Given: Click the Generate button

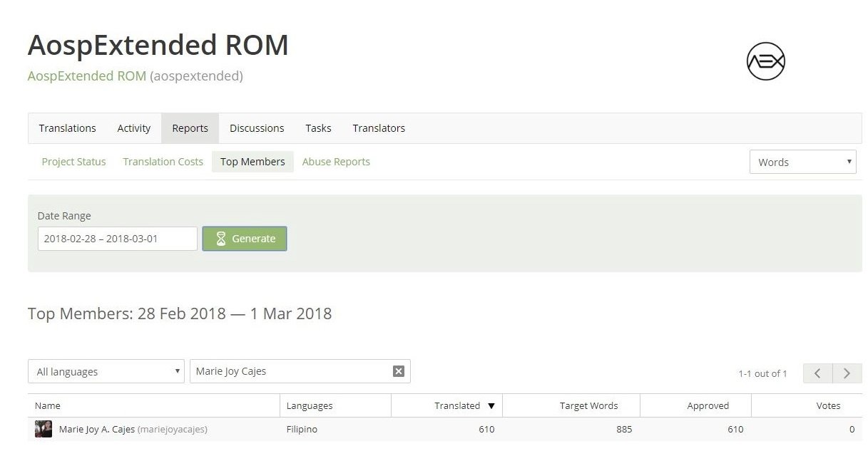Looking at the screenshot, I should (245, 239).
